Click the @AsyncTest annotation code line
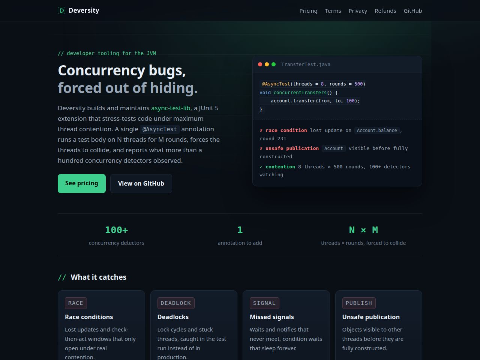The height and width of the screenshot is (360, 480). coord(313,84)
